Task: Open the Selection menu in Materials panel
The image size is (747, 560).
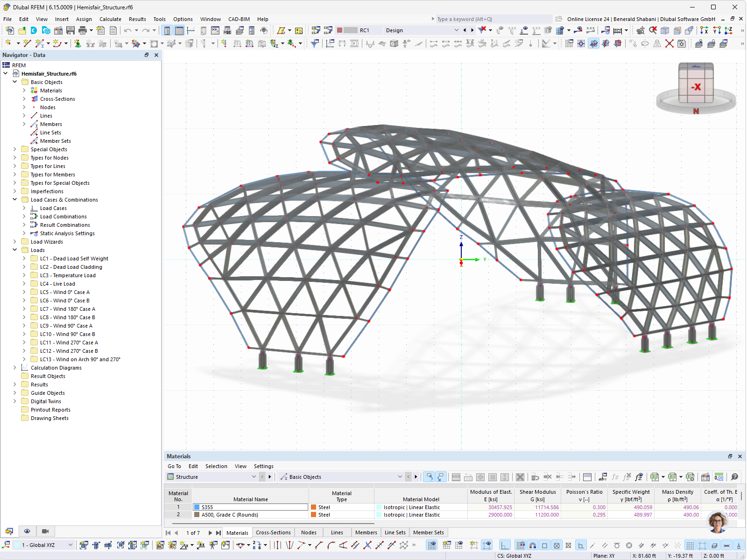Action: point(216,466)
